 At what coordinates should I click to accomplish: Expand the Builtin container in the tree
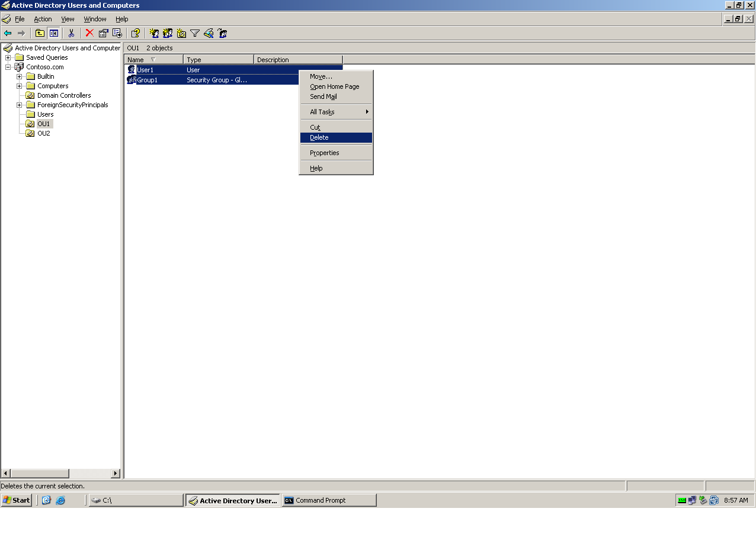point(20,76)
